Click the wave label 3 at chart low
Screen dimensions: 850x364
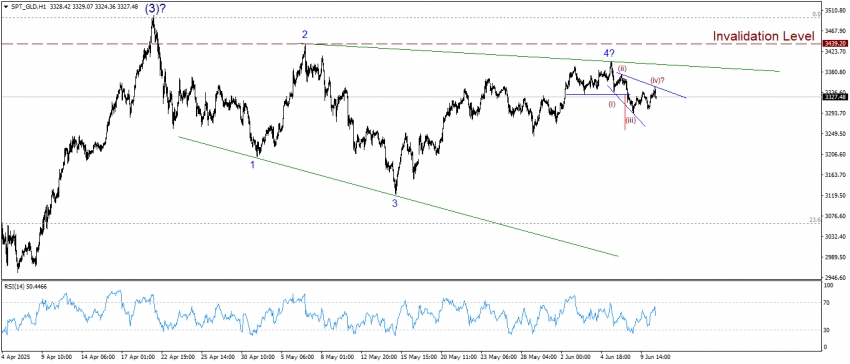coord(395,203)
